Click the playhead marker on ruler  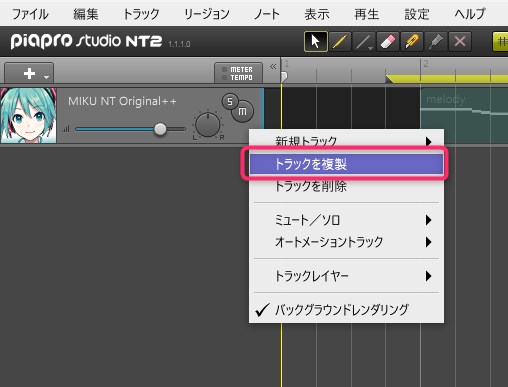point(284,77)
